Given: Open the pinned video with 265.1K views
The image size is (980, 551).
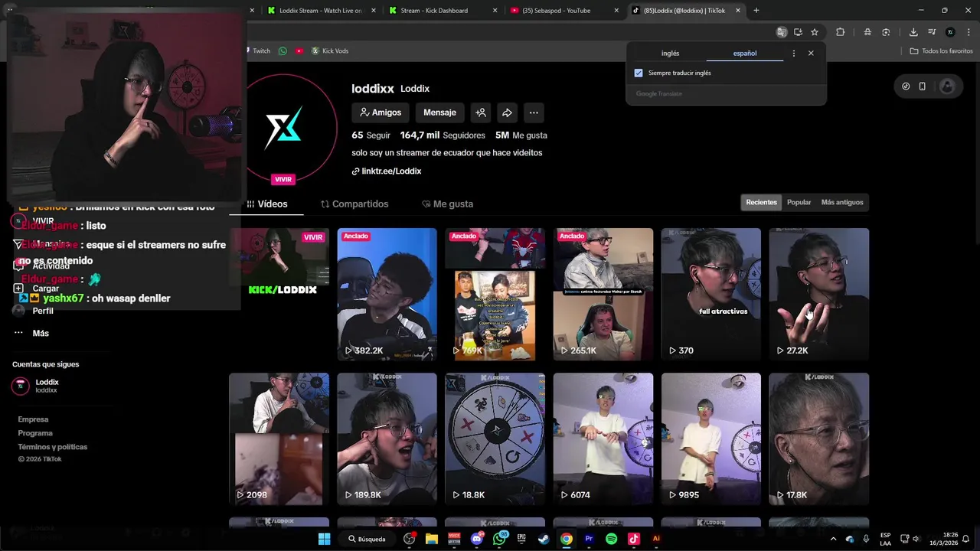Looking at the screenshot, I should (x=603, y=294).
